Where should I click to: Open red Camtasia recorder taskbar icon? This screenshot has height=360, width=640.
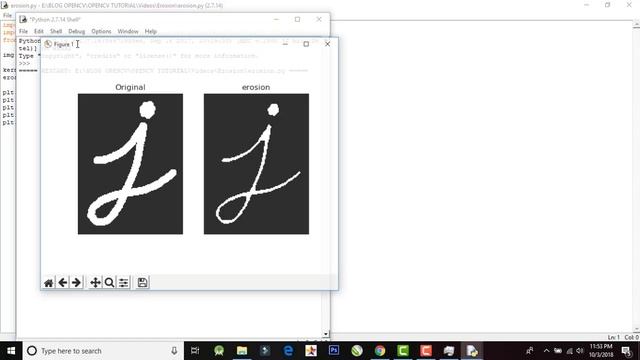426,351
